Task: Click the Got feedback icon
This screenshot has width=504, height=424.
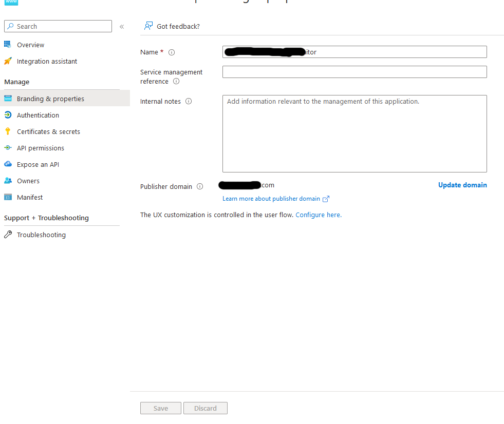Action: click(x=148, y=26)
